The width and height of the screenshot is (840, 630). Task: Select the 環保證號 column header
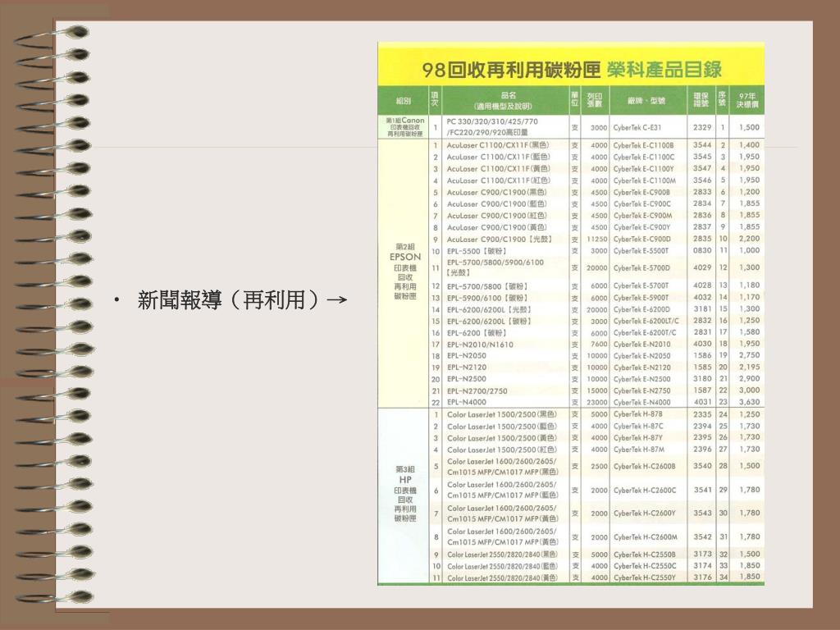click(x=701, y=100)
